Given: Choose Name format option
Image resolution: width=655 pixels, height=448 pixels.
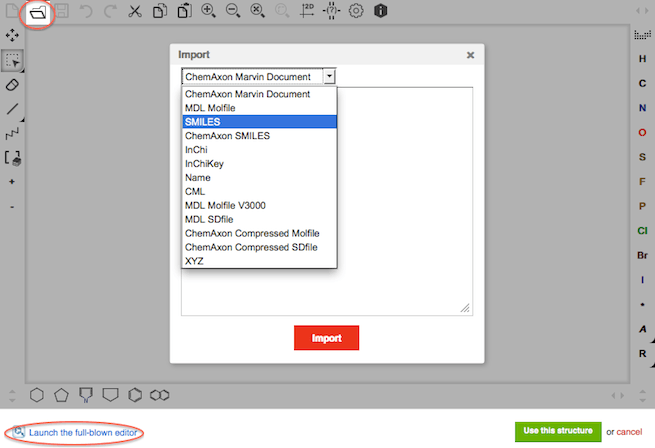Looking at the screenshot, I should point(259,178).
